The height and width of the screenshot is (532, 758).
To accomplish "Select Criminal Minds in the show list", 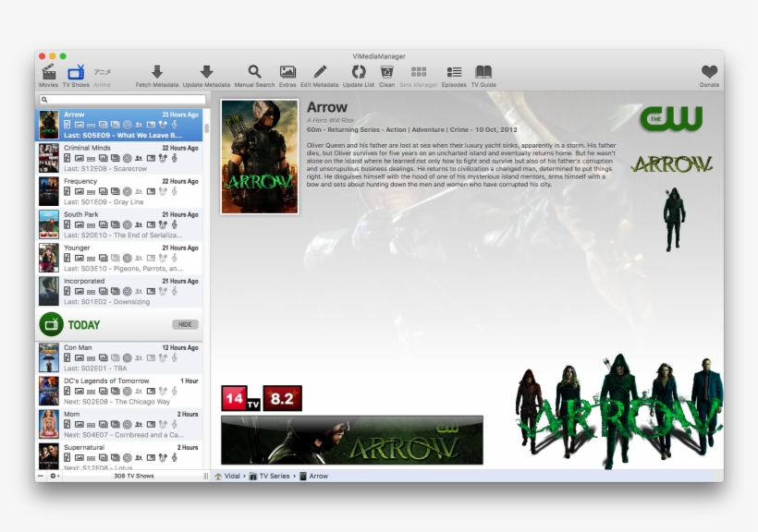I will point(120,158).
